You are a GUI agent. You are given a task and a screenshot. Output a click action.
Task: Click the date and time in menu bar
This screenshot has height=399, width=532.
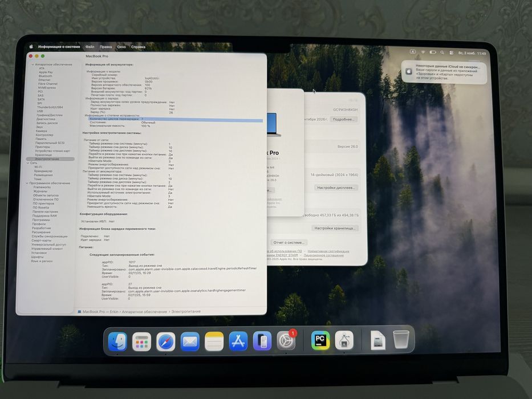(472, 53)
